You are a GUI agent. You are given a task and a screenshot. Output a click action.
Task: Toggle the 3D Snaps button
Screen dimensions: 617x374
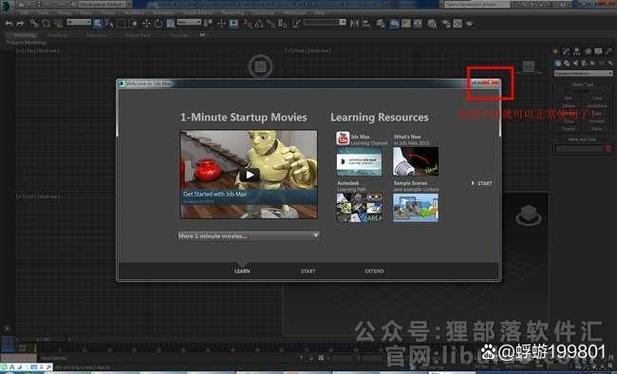coord(247,24)
